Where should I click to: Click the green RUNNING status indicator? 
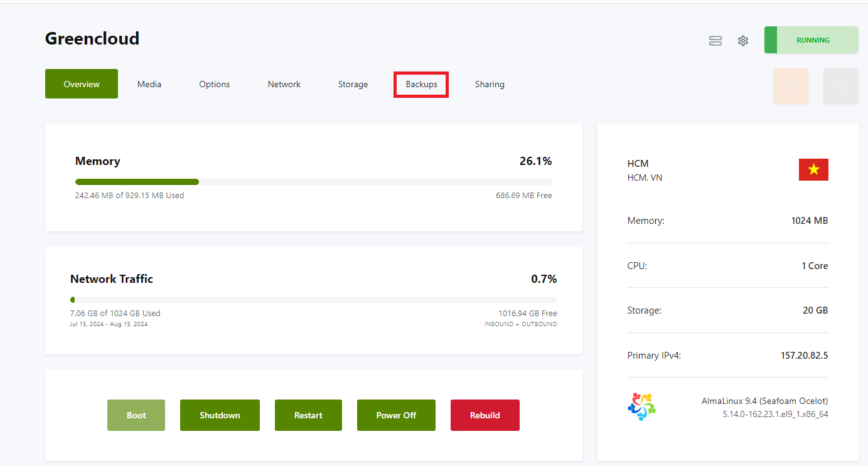tap(811, 40)
